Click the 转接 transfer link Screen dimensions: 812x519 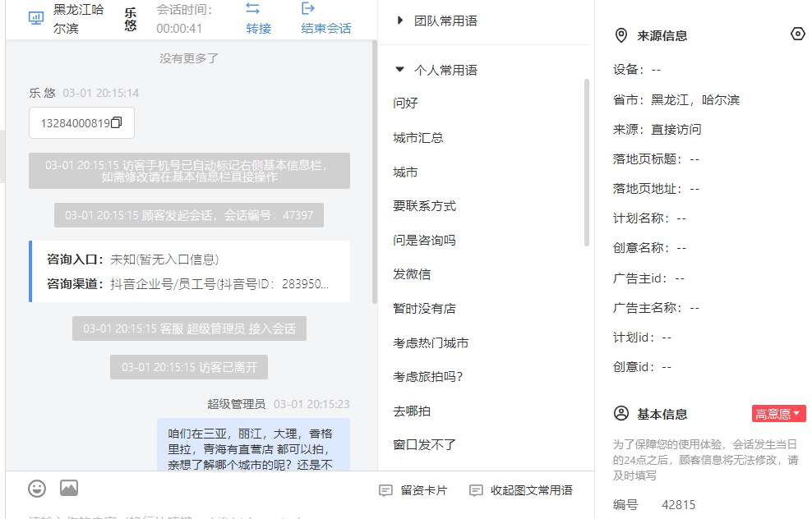tap(258, 29)
